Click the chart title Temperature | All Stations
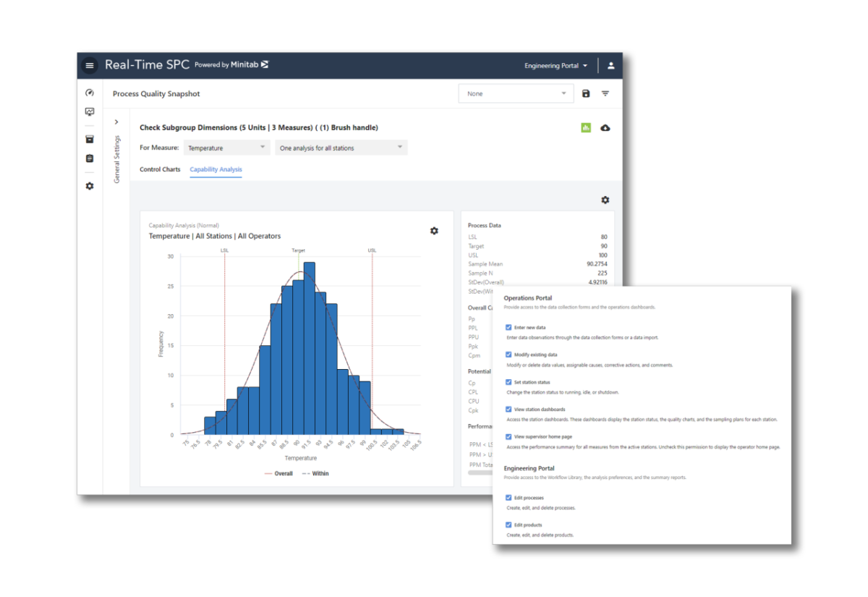868x597 pixels. click(215, 236)
